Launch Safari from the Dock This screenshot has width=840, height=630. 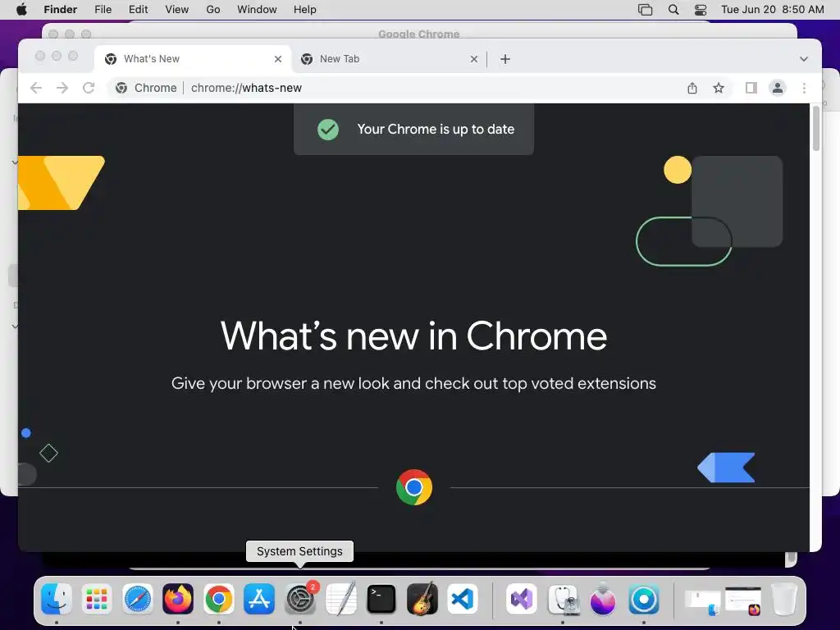(138, 599)
